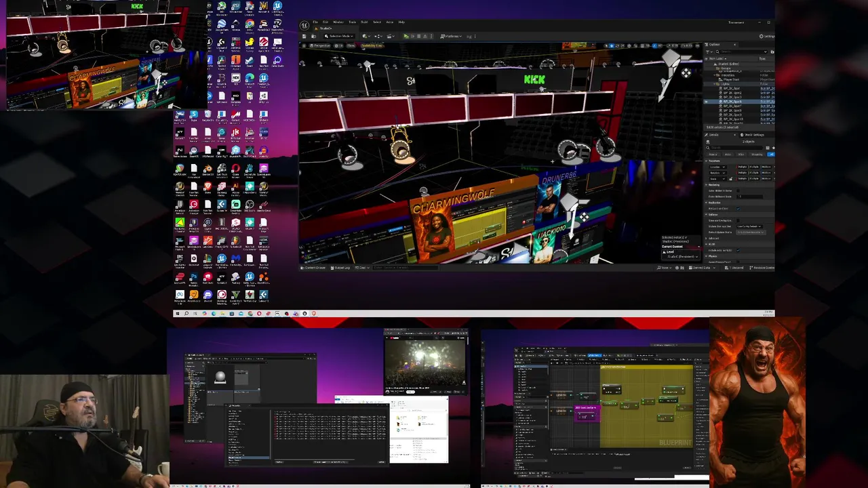Select the All filter in Details
The image size is (868, 488).
[x=771, y=155]
